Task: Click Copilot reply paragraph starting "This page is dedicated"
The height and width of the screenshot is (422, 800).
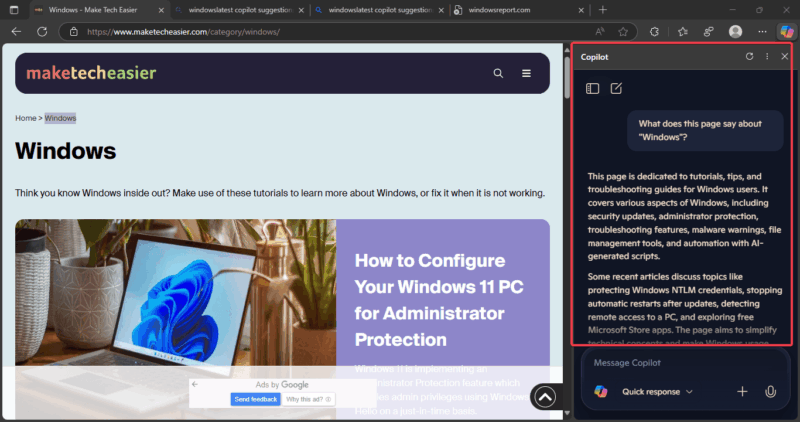Action: click(684, 216)
